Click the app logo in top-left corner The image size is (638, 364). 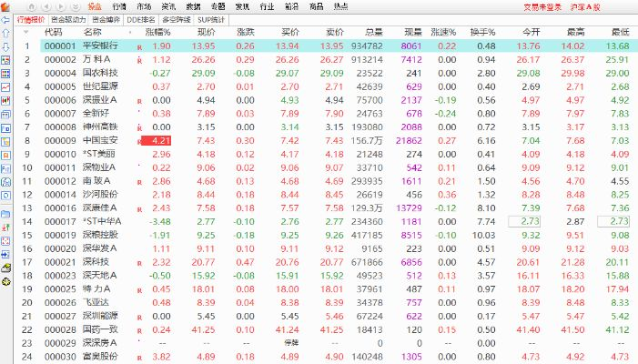tap(6, 6)
